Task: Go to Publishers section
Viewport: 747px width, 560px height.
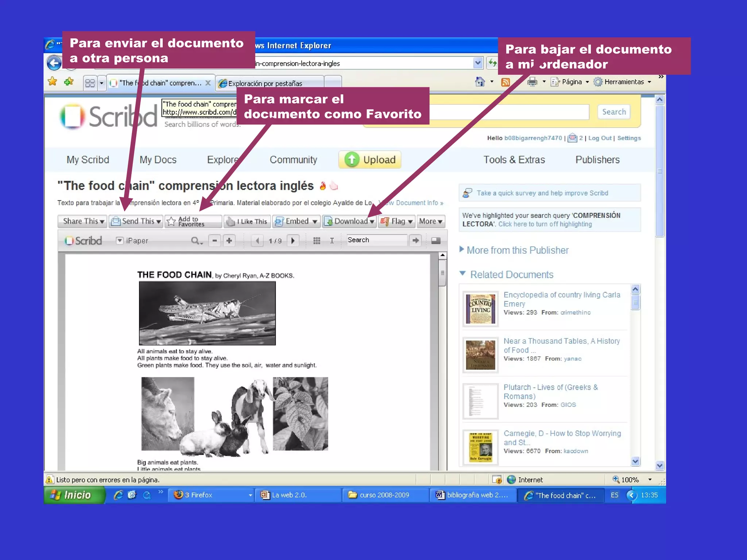Action: click(x=597, y=160)
